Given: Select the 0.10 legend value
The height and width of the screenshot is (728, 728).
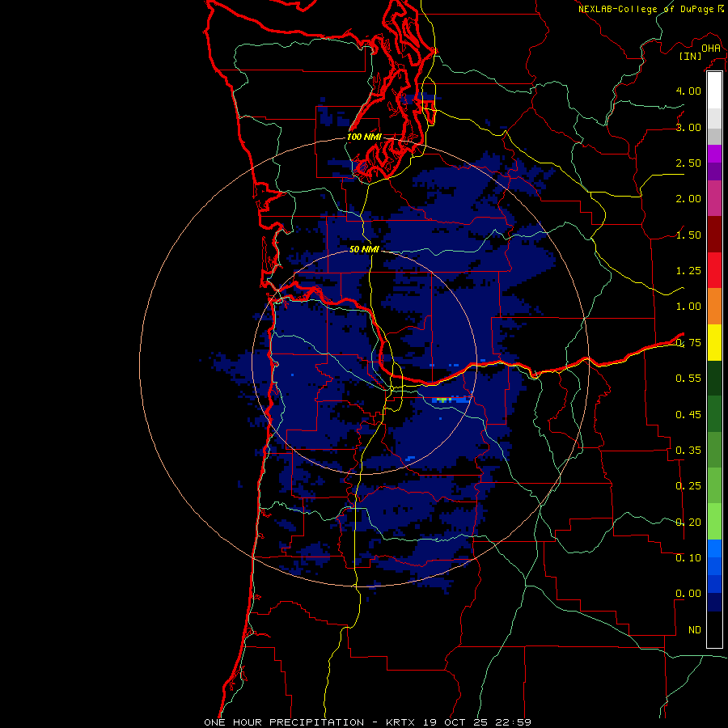Looking at the screenshot, I should (688, 557).
